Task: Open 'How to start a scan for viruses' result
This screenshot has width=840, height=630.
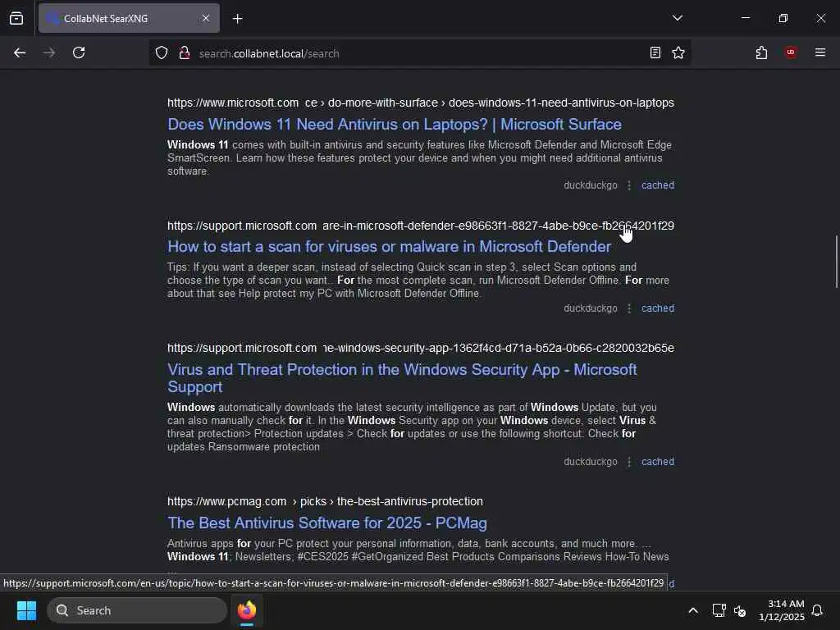Action: tap(389, 246)
